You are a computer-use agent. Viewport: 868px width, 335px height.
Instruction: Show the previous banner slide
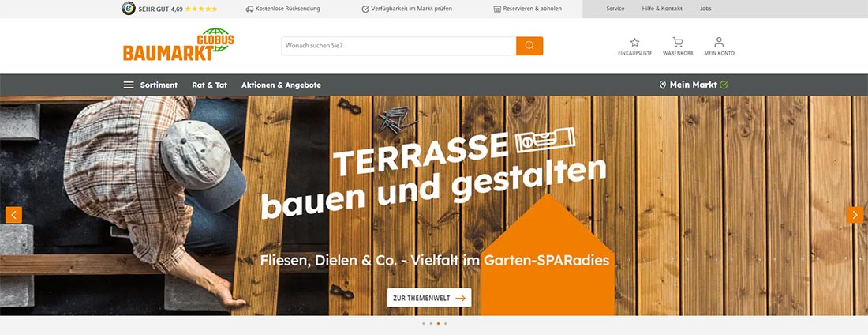(x=13, y=215)
